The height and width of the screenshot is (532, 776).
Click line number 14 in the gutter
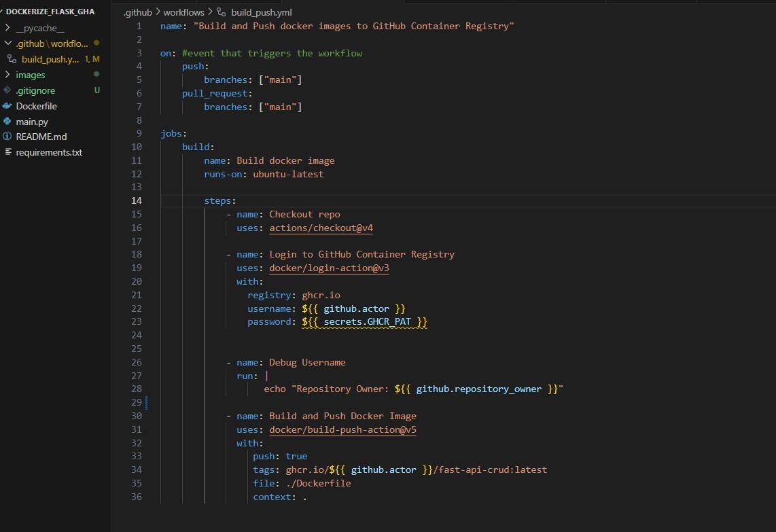click(x=137, y=200)
